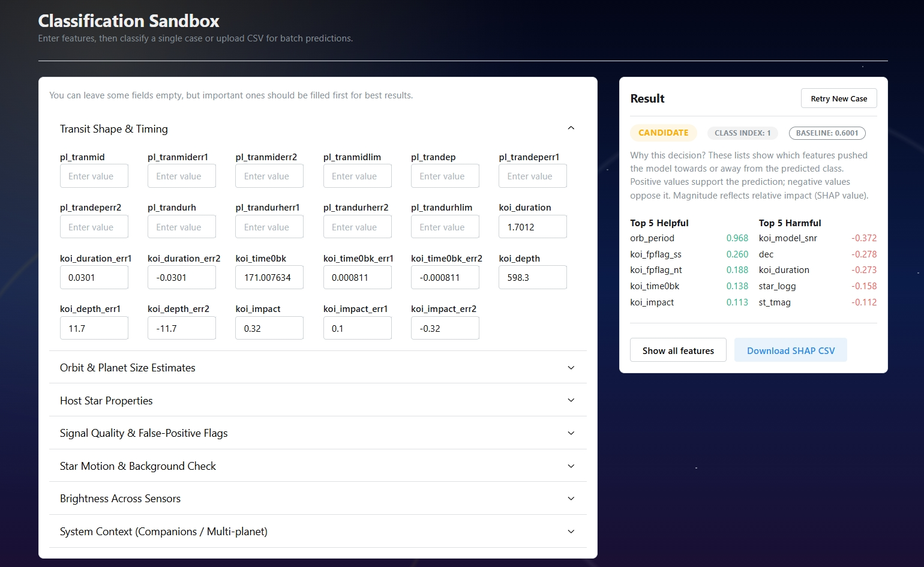Image resolution: width=924 pixels, height=567 pixels.
Task: Click the koi_depth_err2 field with -11.7
Action: click(182, 328)
